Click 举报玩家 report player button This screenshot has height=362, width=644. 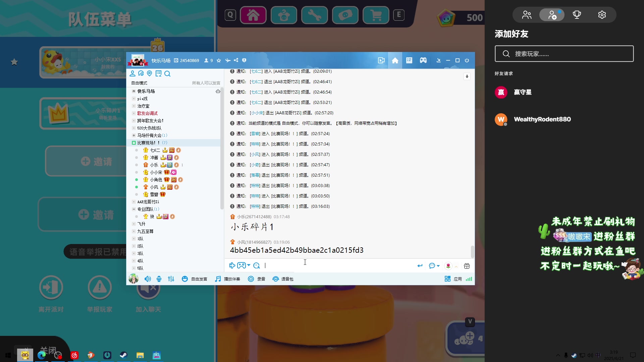click(x=100, y=294)
